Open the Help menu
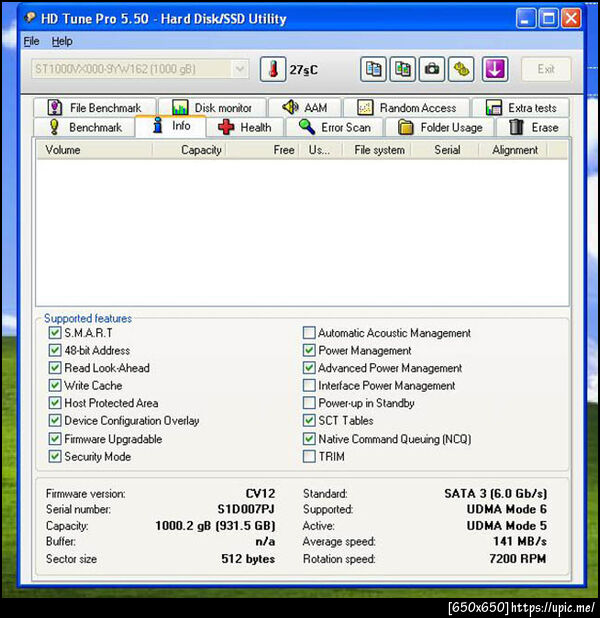The image size is (600, 618). pyautogui.click(x=62, y=41)
